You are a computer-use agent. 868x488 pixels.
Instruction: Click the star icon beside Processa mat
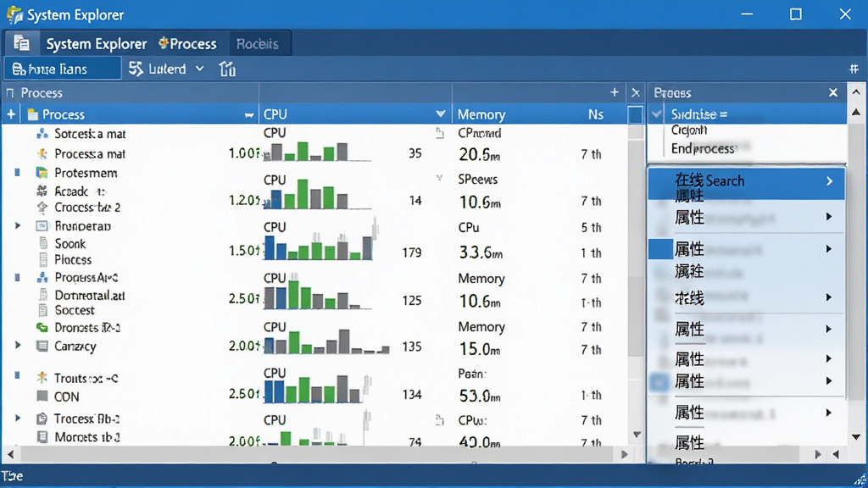[42, 153]
